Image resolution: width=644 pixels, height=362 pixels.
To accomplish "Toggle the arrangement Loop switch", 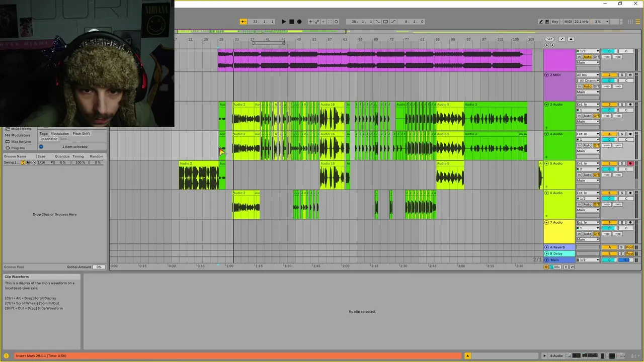I will pyautogui.click(x=385, y=22).
